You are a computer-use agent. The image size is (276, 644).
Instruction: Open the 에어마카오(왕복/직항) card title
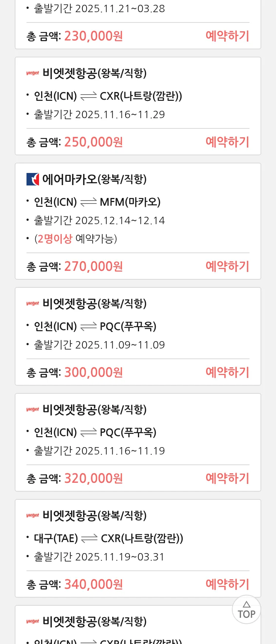pos(94,179)
